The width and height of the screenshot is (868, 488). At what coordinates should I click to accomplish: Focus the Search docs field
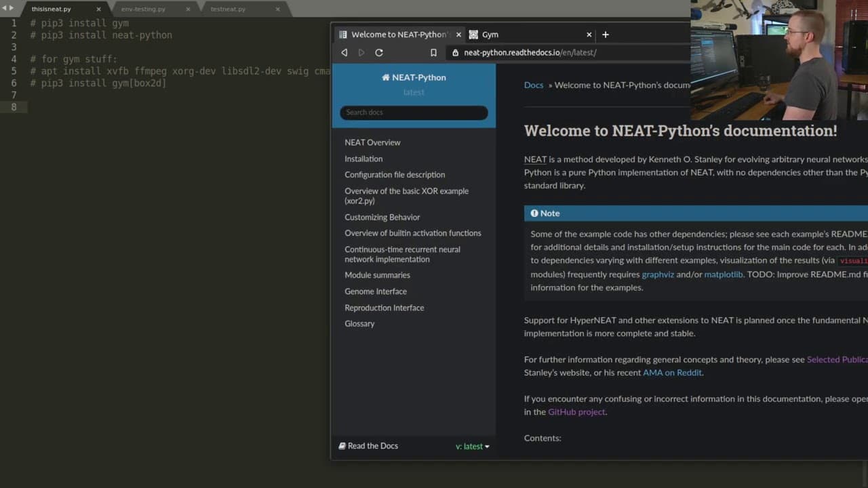click(414, 113)
